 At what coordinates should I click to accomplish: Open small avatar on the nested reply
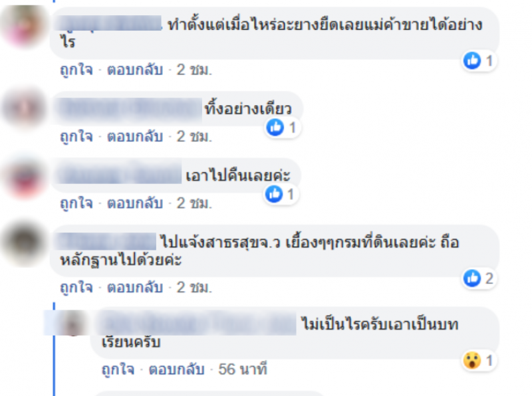click(x=72, y=324)
